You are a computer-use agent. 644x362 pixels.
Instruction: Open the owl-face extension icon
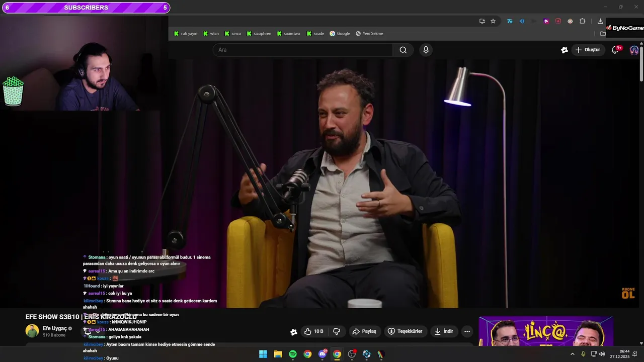tap(570, 21)
